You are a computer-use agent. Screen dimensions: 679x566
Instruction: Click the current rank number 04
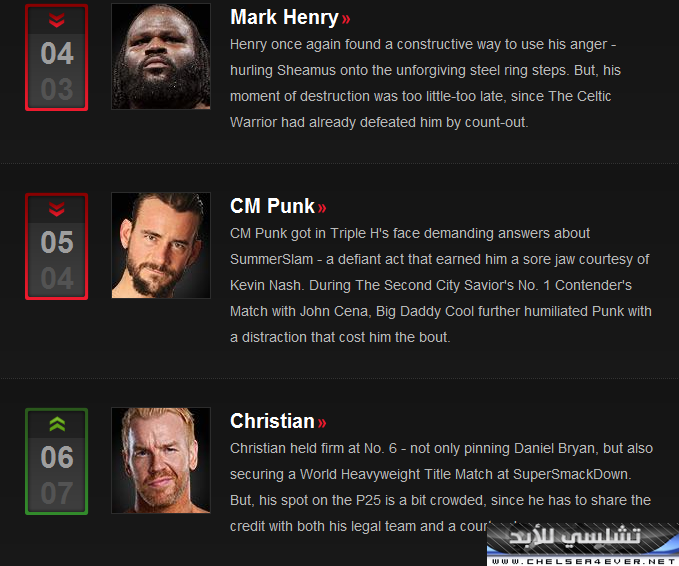click(57, 53)
